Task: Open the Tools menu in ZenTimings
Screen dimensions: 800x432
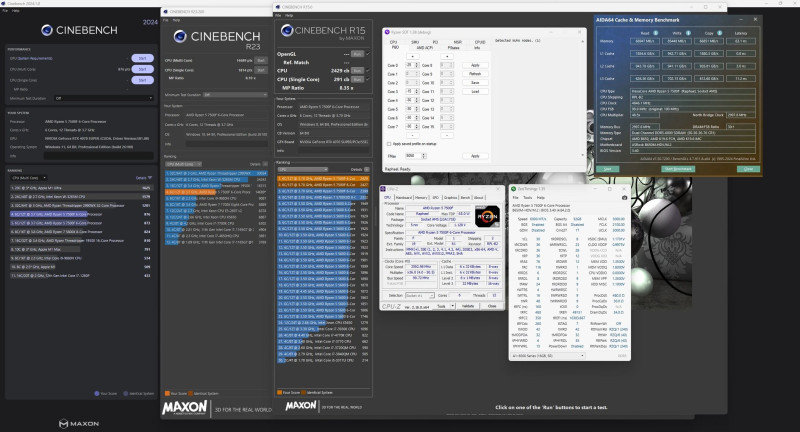Action: pos(528,197)
